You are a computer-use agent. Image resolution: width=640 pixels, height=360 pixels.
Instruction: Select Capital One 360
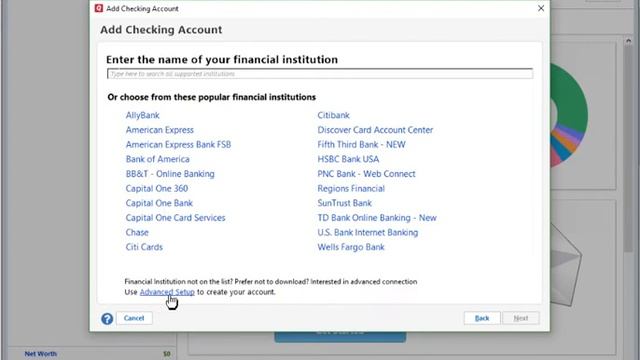[157, 189]
